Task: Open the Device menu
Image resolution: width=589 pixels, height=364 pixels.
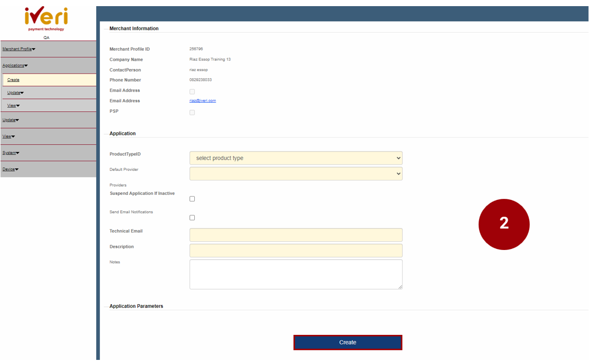Action: tap(10, 169)
